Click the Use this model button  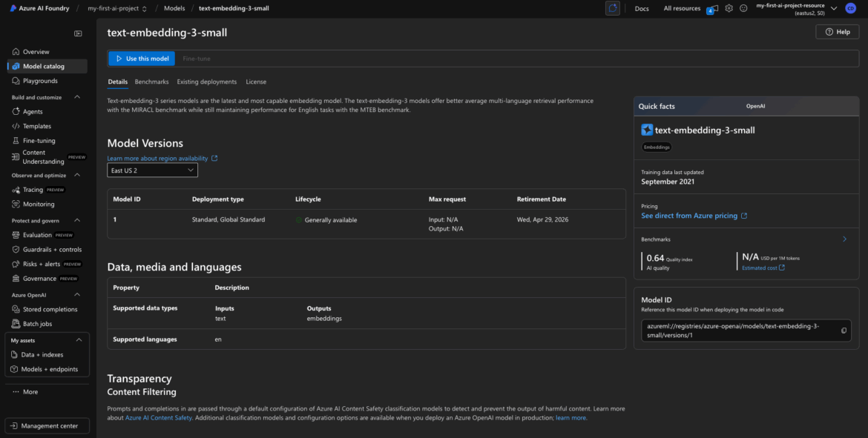(x=142, y=59)
